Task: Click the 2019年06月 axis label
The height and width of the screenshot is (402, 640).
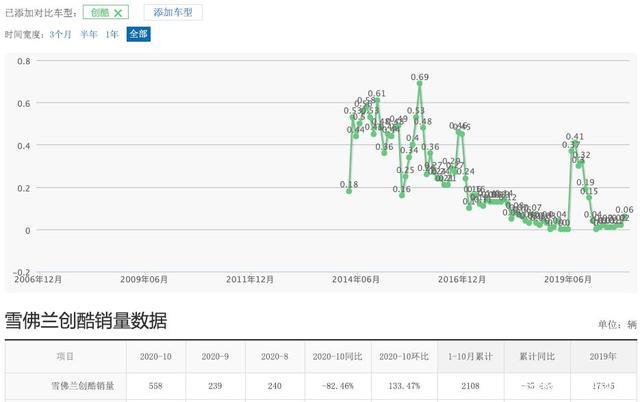Action: pos(567,280)
